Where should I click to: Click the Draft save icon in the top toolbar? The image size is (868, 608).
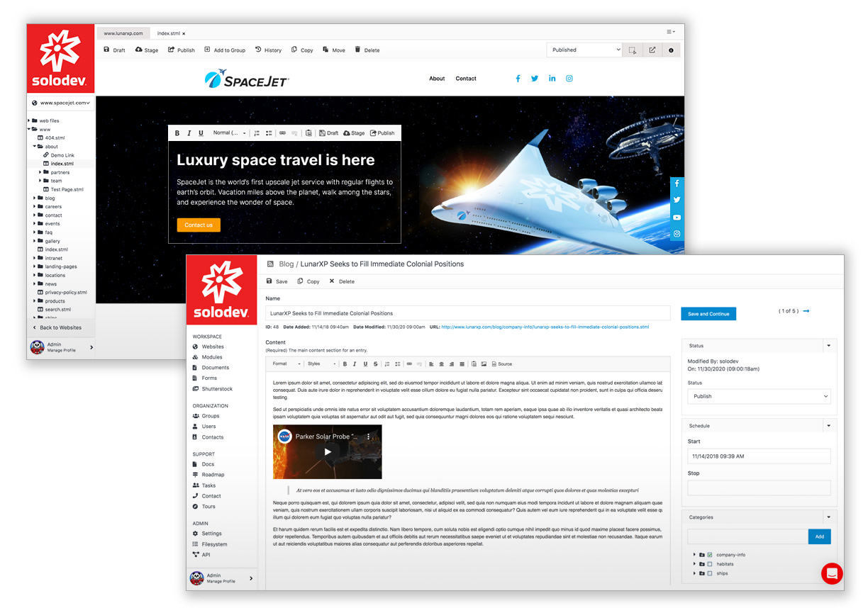click(x=106, y=50)
